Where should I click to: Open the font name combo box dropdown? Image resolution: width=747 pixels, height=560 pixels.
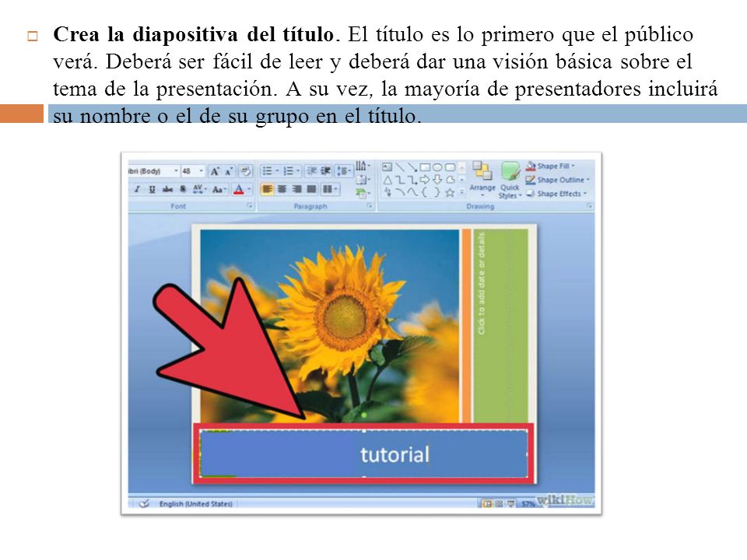click(x=177, y=171)
